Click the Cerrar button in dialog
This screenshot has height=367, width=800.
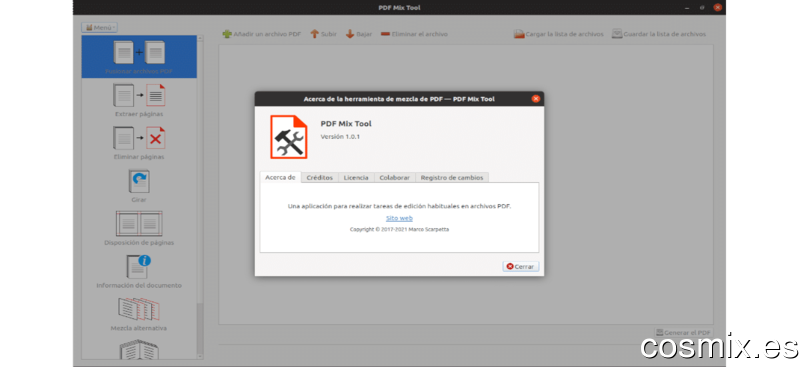click(x=520, y=266)
